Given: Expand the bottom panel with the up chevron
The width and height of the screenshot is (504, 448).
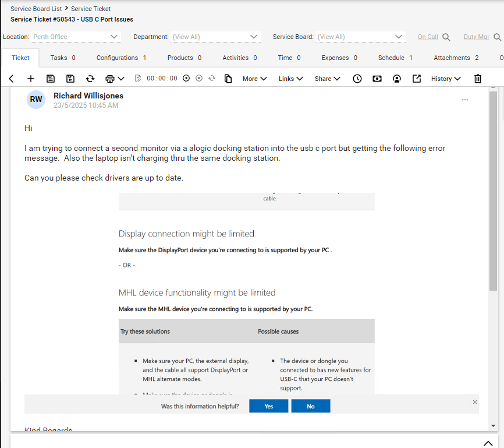Looking at the screenshot, I should pos(488,443).
